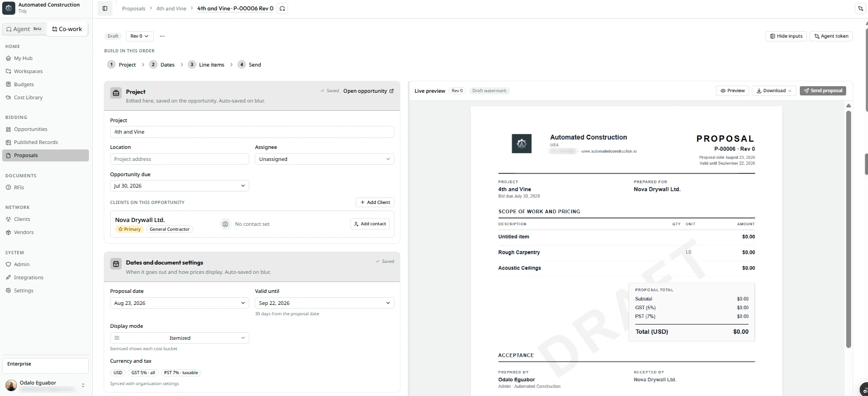Collapse the sidebar panel toggle icon
Screen dimensions: 868x396
(105, 9)
